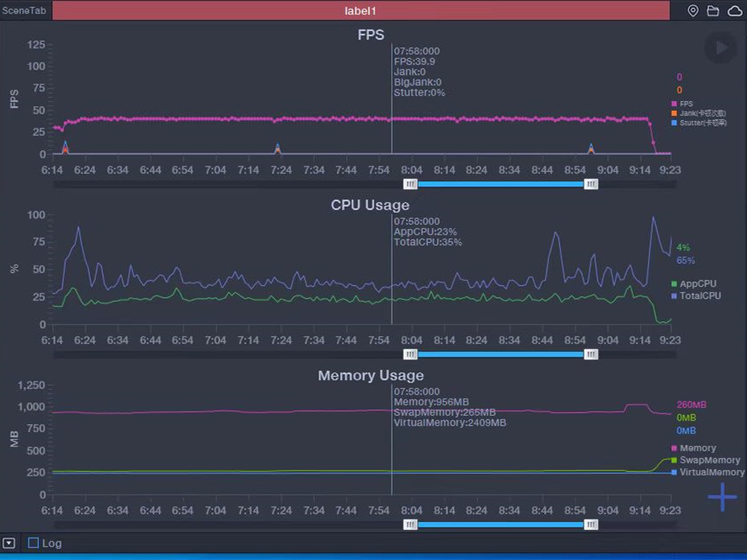Viewport: 747px width, 560px height.
Task: Click left handle of FPS chart range bar
Action: tap(411, 184)
